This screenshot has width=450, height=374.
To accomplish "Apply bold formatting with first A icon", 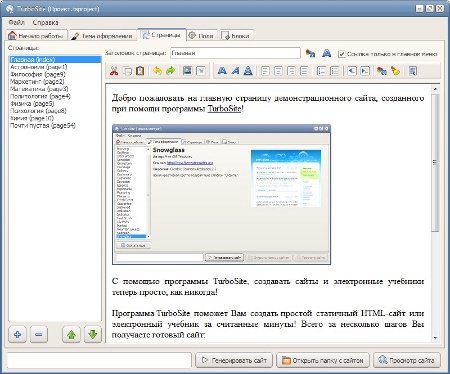I will pos(222,71).
